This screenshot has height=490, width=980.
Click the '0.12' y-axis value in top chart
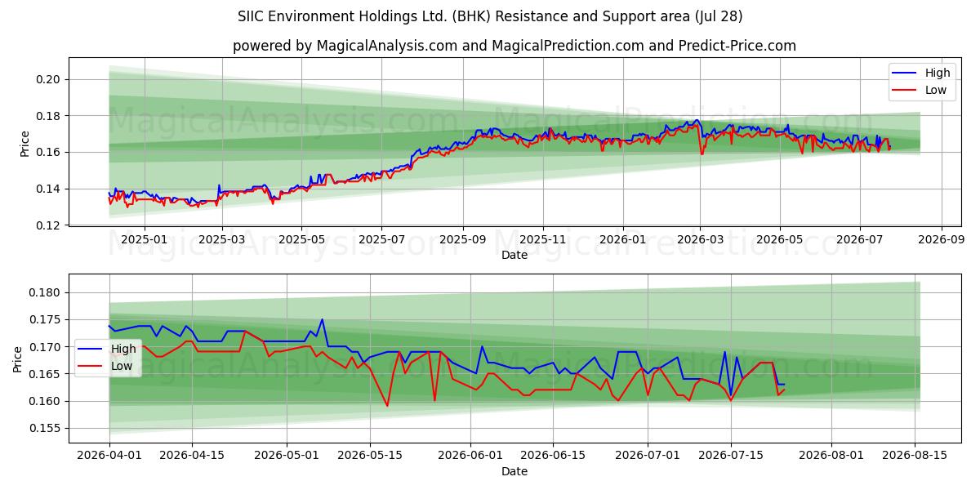click(49, 225)
